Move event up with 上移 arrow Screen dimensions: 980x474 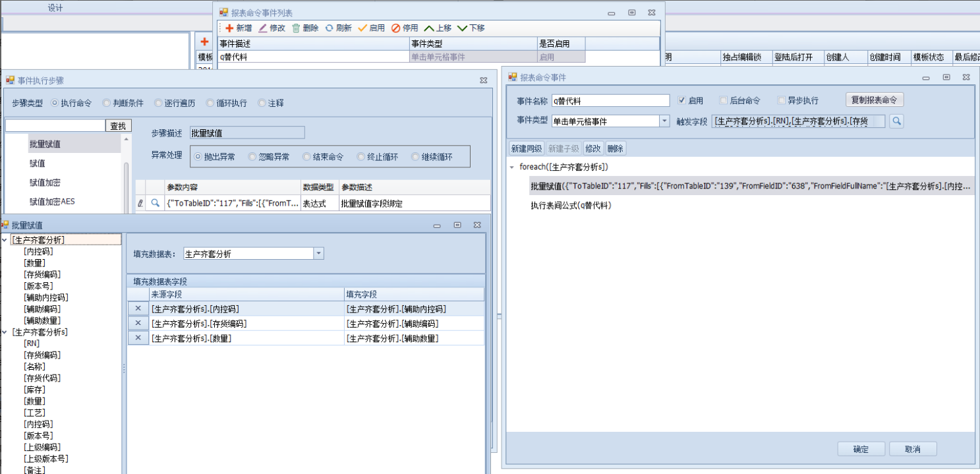(429, 28)
